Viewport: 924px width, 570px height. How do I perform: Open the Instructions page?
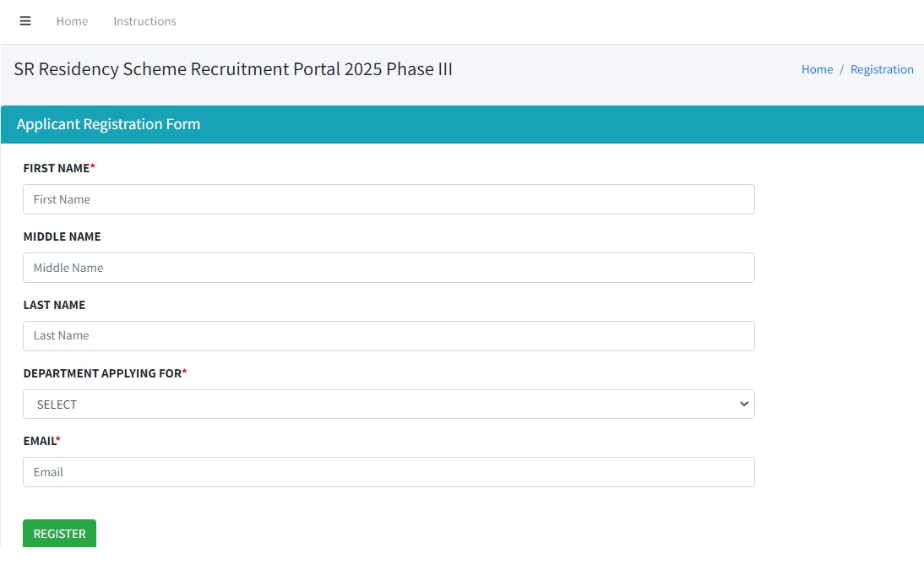pos(144,21)
